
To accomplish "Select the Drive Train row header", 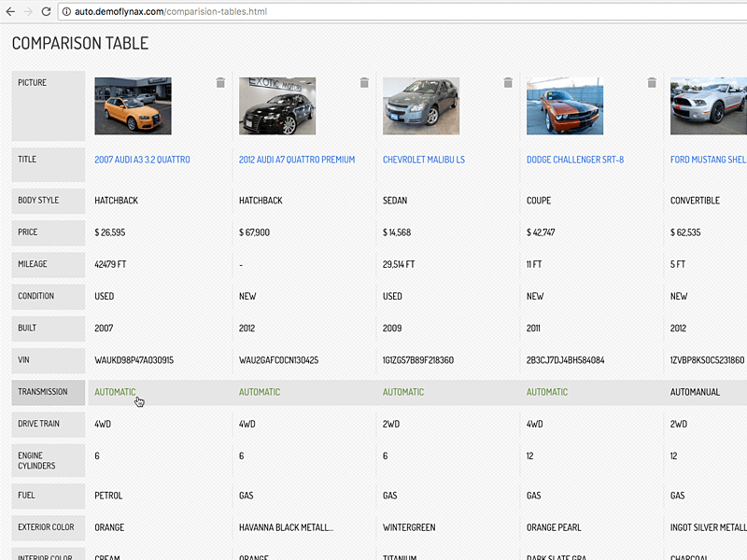I will (49, 424).
